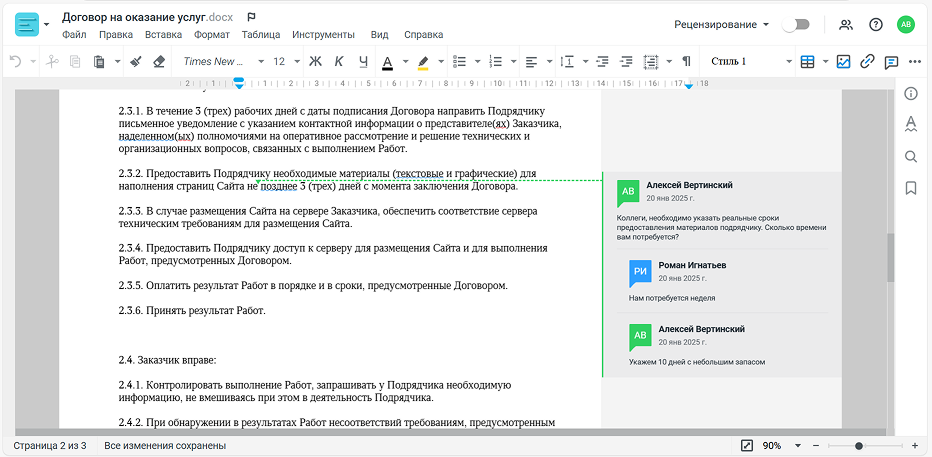The image size is (932, 457).
Task: Click the text highlight color marker
Action: 423,62
